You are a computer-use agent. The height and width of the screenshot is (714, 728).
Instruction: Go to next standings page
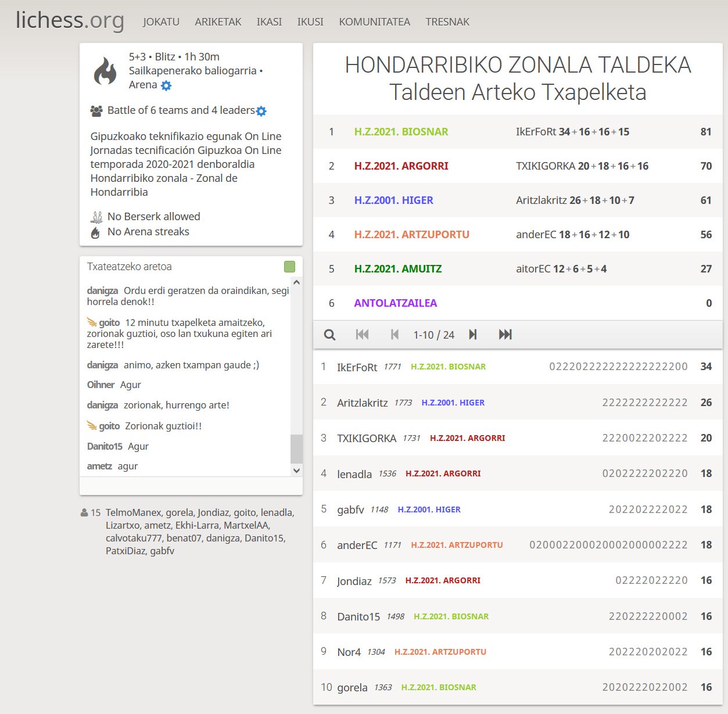click(x=473, y=335)
